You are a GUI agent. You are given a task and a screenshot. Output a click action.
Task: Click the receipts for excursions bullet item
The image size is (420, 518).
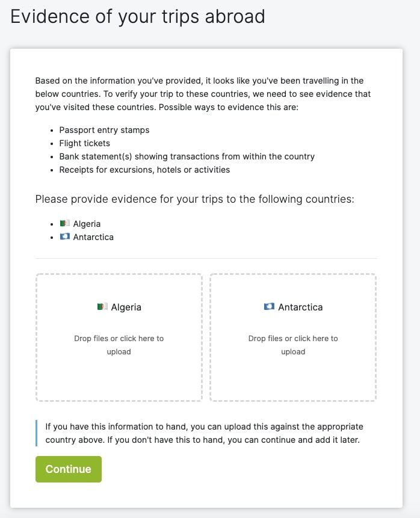click(144, 170)
